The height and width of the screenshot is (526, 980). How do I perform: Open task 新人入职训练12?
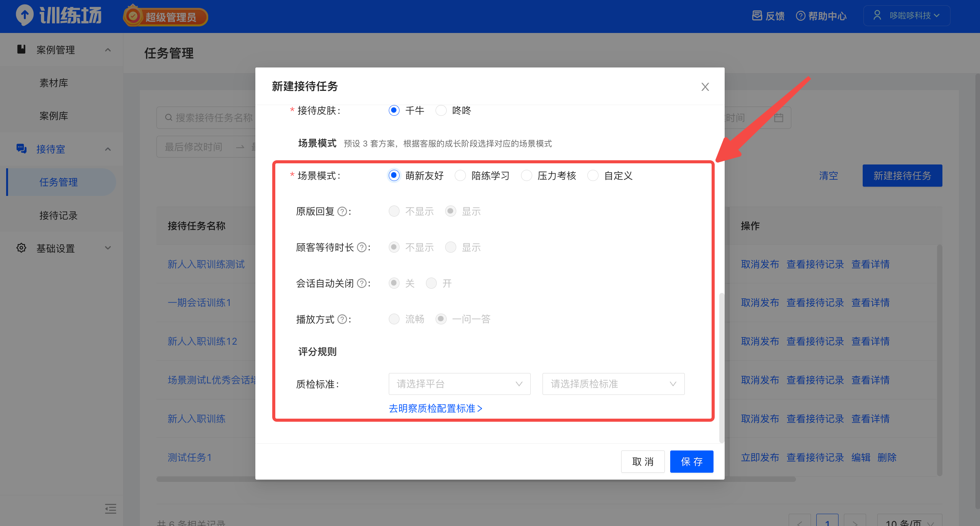click(202, 341)
